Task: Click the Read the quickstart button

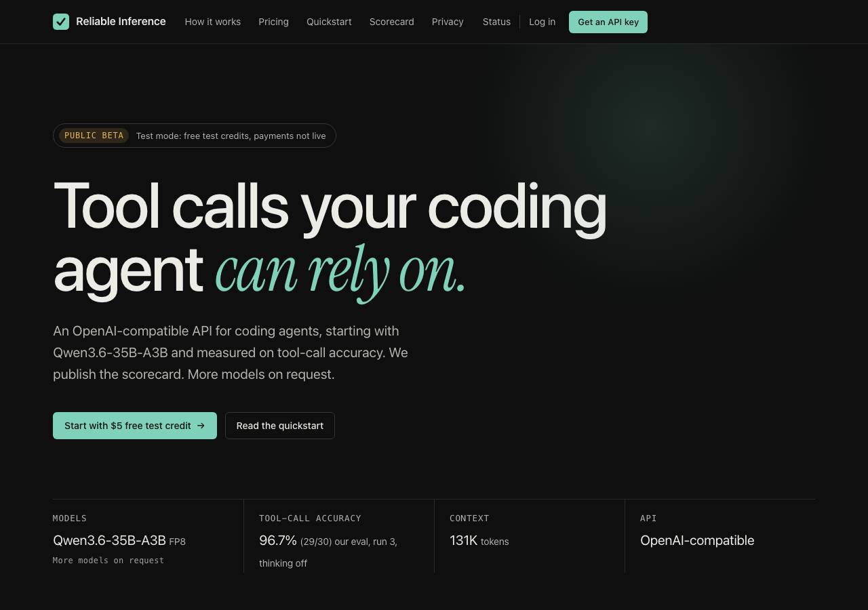Action: (280, 426)
